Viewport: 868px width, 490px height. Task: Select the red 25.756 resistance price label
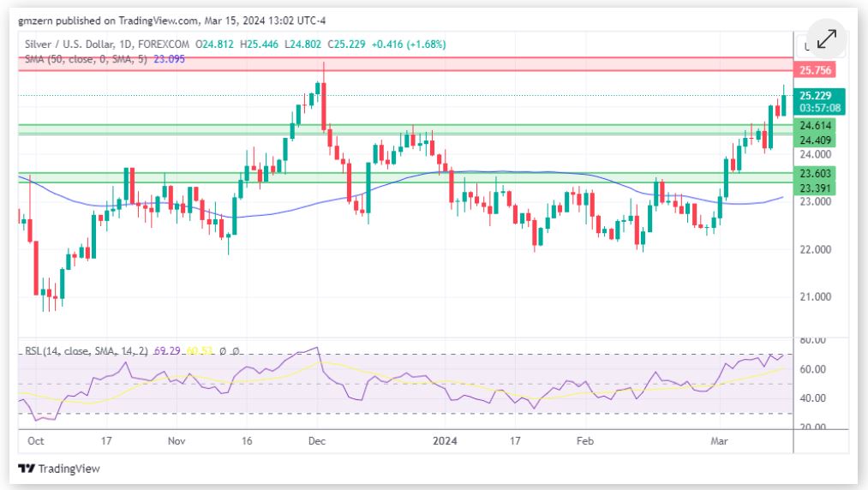(x=815, y=70)
